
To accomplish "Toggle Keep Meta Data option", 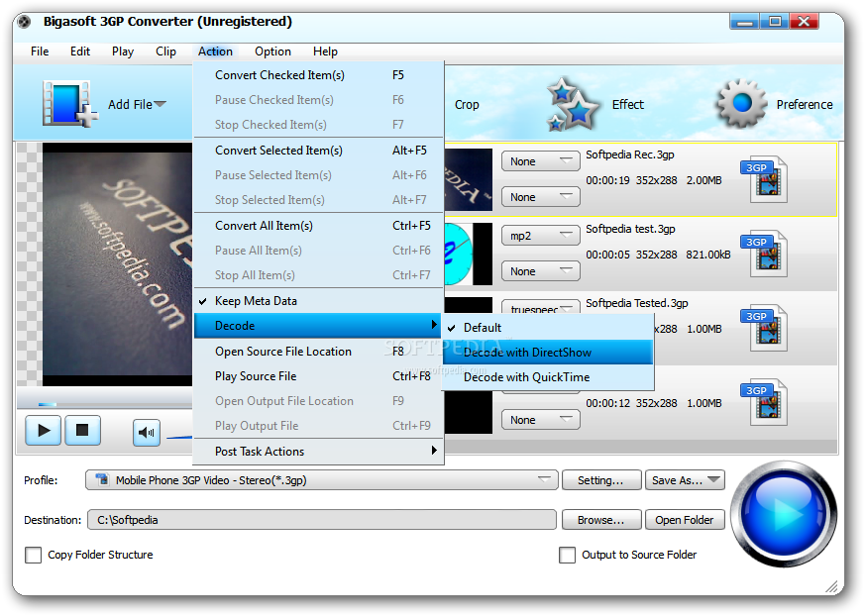I will (318, 301).
